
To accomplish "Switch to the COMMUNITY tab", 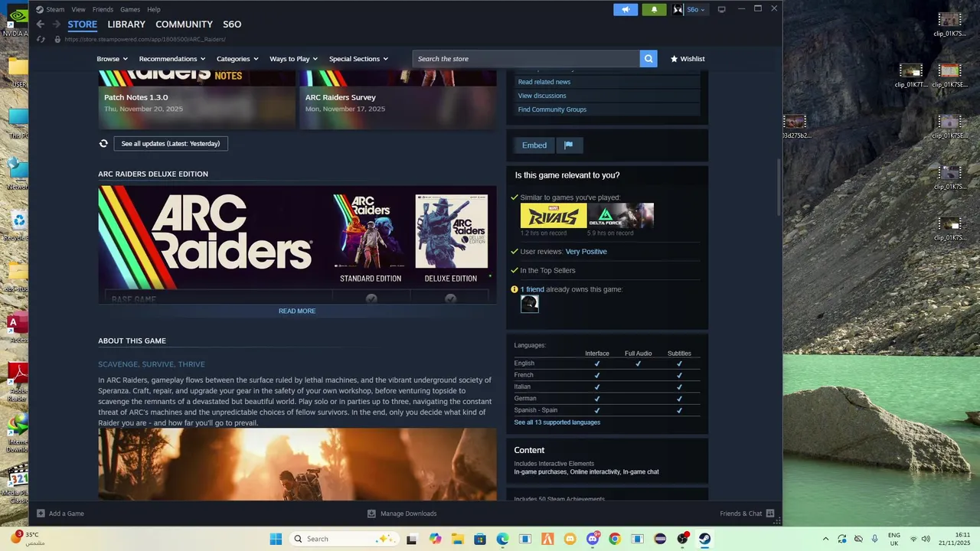I will pyautogui.click(x=184, y=24).
